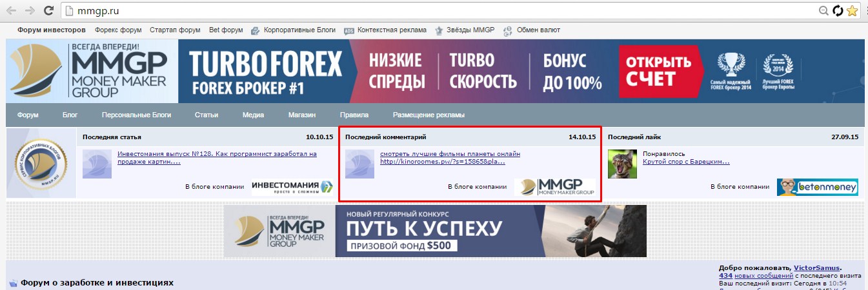Click the date 27.09.15
868x290 pixels.
click(845, 137)
